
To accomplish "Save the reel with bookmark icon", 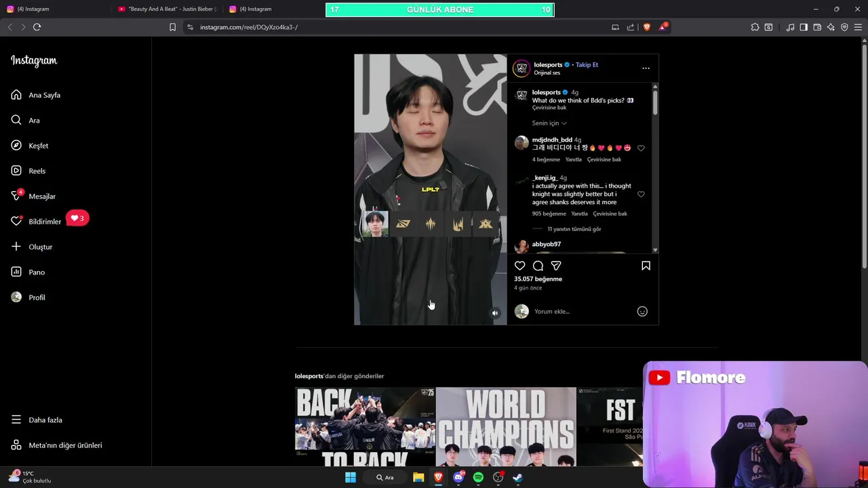I will coord(646,266).
